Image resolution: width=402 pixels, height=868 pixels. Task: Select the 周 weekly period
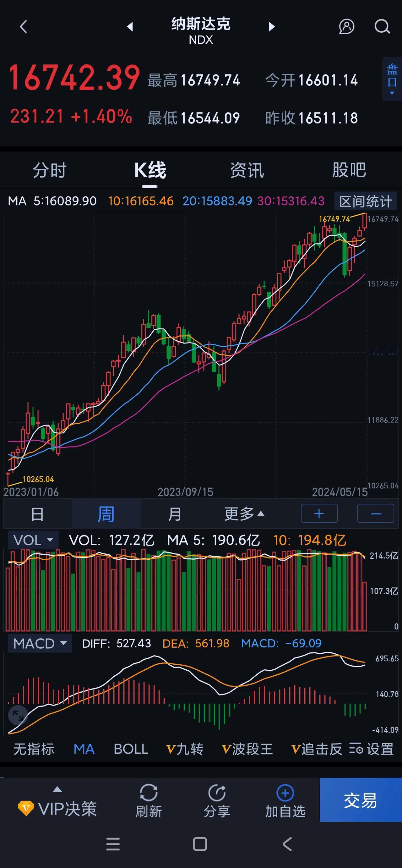(x=106, y=514)
